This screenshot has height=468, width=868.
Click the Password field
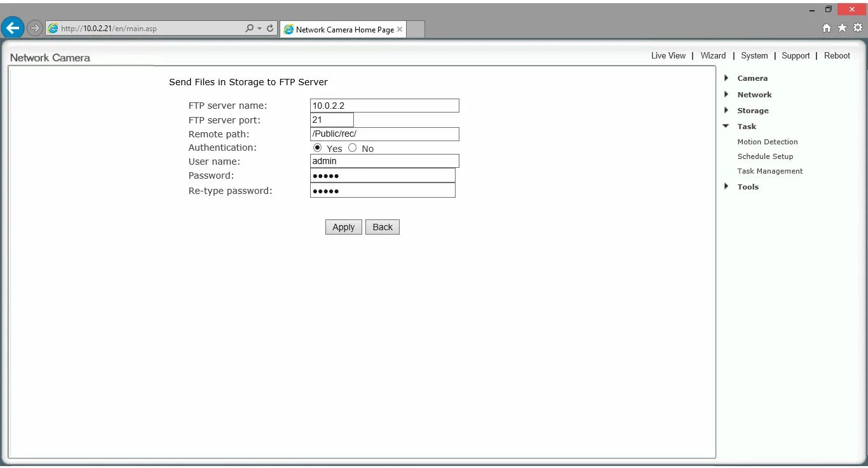[383, 175]
